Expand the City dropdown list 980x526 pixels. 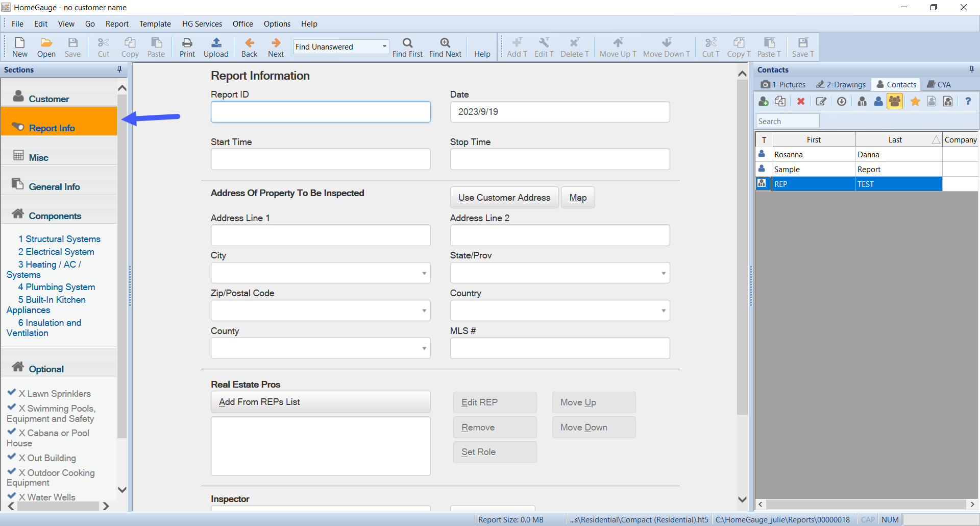pyautogui.click(x=424, y=273)
